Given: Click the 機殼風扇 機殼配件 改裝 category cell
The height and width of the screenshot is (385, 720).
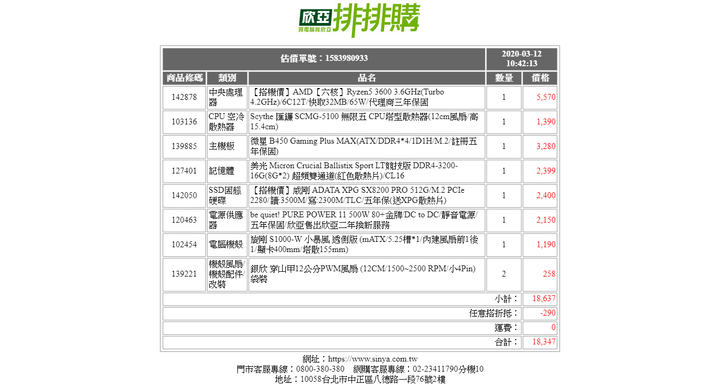Looking at the screenshot, I should [227, 274].
